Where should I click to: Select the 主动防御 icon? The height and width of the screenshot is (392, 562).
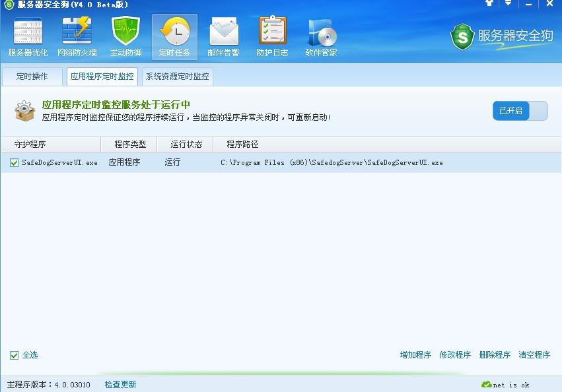pos(125,36)
